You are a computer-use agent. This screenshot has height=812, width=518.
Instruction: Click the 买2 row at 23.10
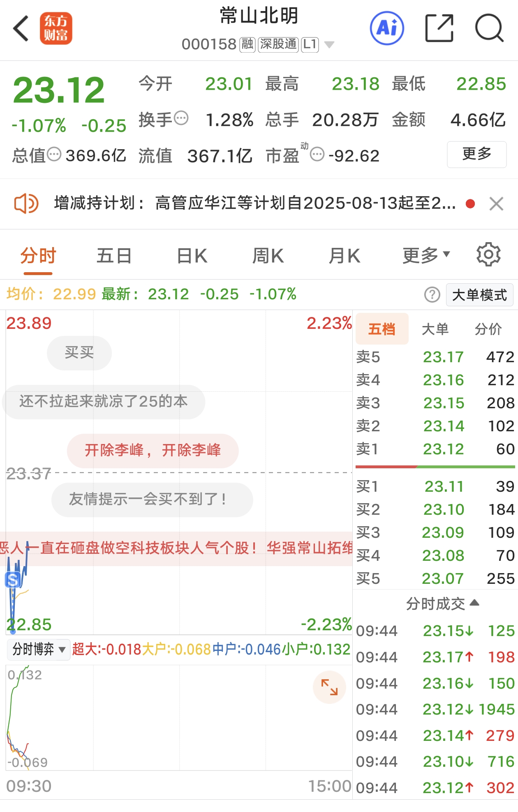click(435, 509)
